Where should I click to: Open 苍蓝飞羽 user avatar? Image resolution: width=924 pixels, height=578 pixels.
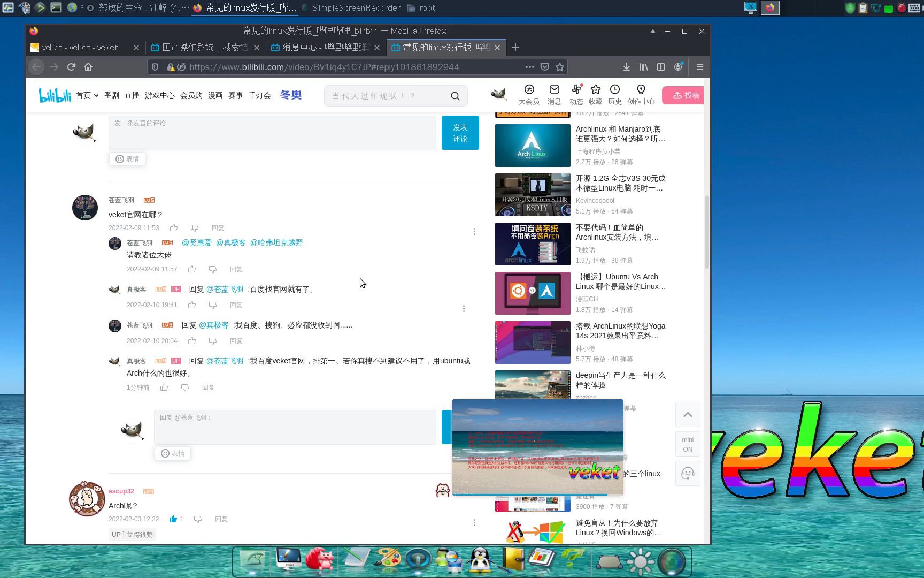(x=85, y=208)
